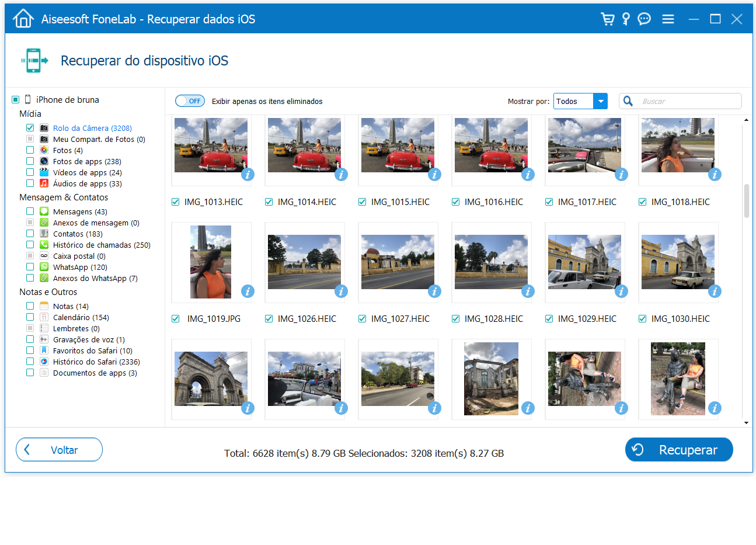Click the IMG_1028.HEIC file name

pos(494,319)
